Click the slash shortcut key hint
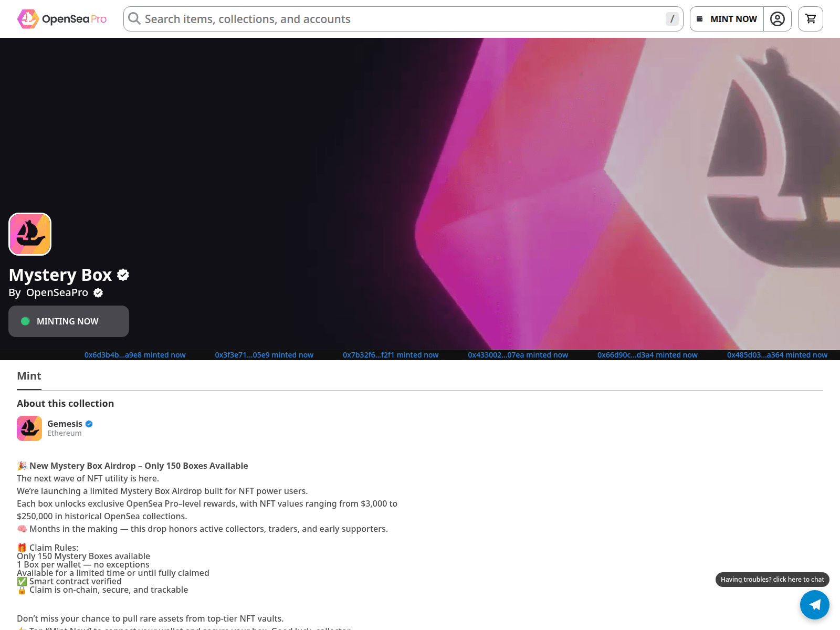The image size is (840, 630). pyautogui.click(x=672, y=19)
